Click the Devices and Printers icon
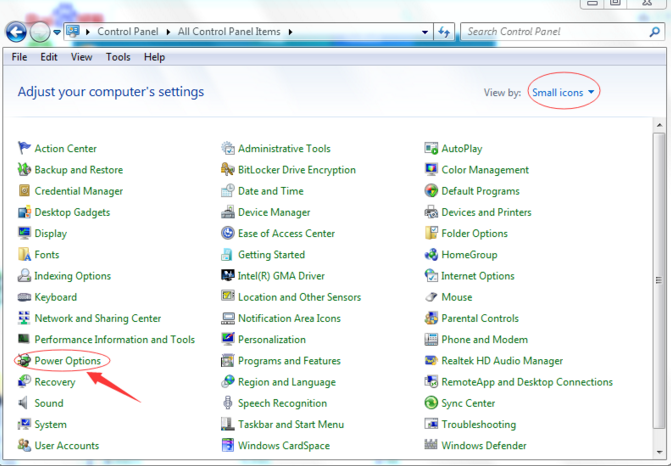Image resolution: width=671 pixels, height=466 pixels. coord(431,212)
